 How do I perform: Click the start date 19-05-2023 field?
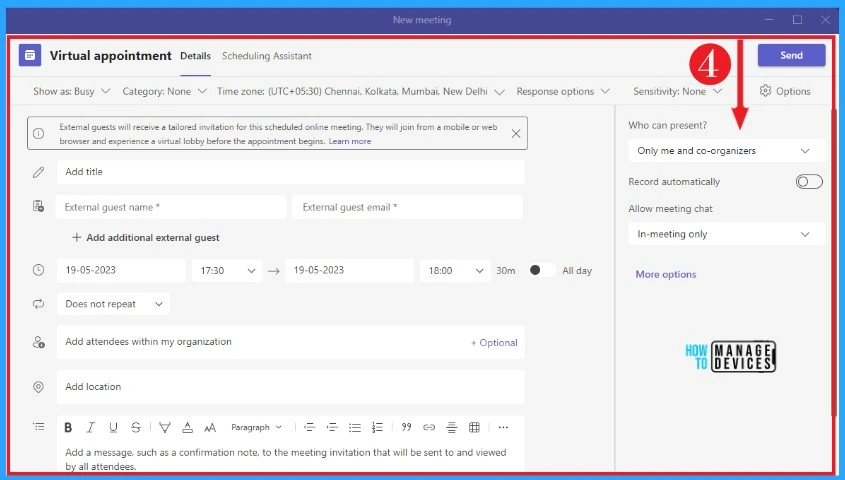click(121, 270)
